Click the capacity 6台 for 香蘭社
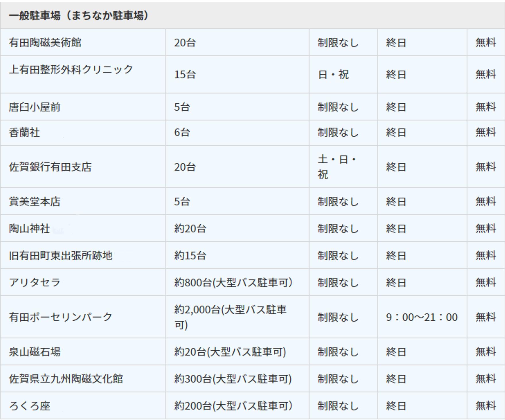This screenshot has height=420, width=505. (x=182, y=132)
